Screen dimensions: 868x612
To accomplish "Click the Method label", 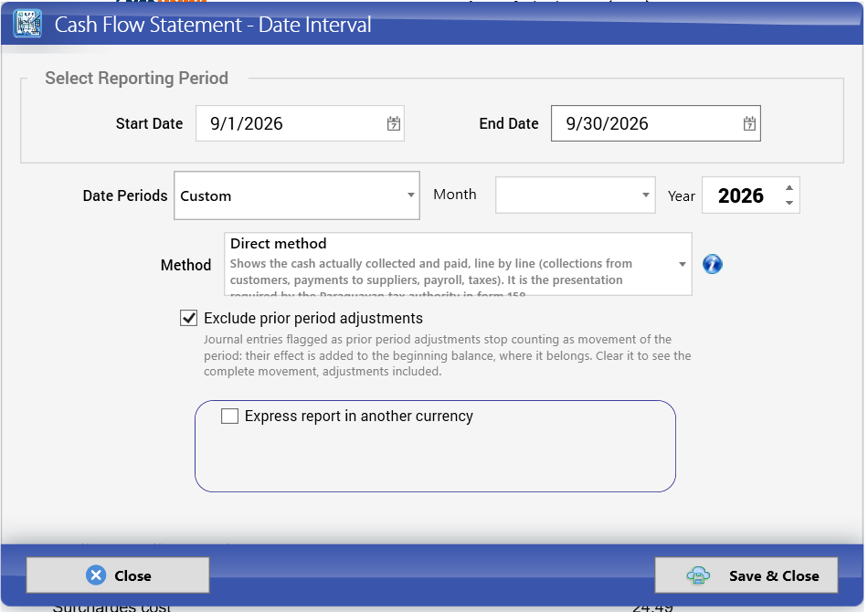I will click(x=186, y=265).
